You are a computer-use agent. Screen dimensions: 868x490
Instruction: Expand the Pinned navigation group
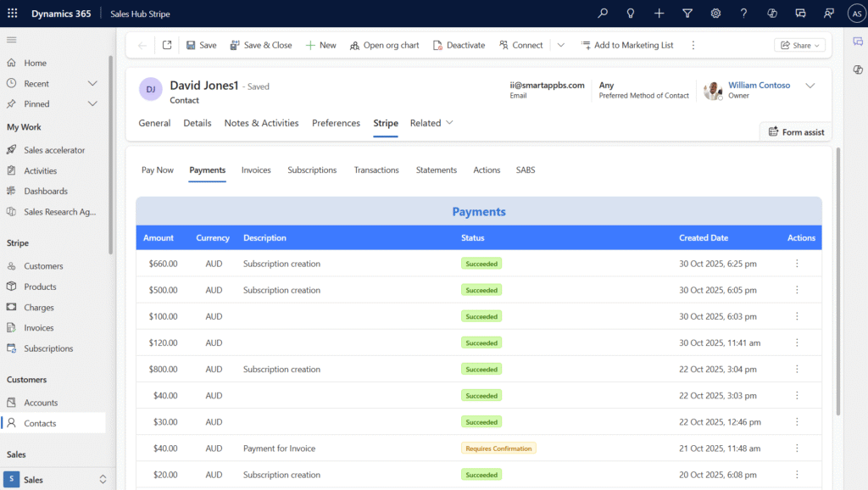(93, 103)
